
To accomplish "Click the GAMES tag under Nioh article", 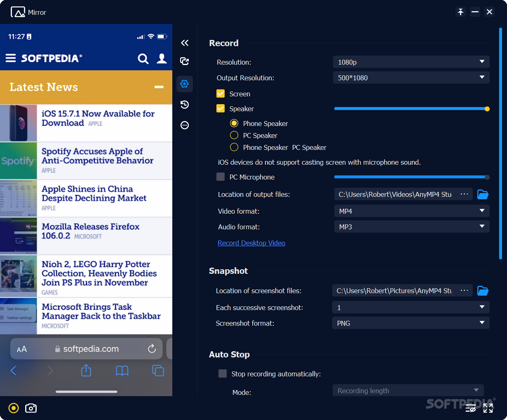I will [49, 292].
